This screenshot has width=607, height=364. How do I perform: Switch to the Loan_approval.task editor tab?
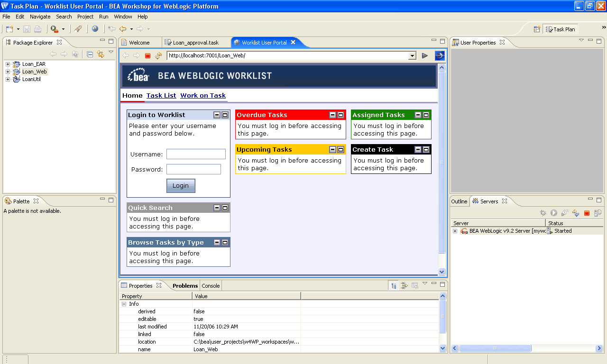point(196,43)
